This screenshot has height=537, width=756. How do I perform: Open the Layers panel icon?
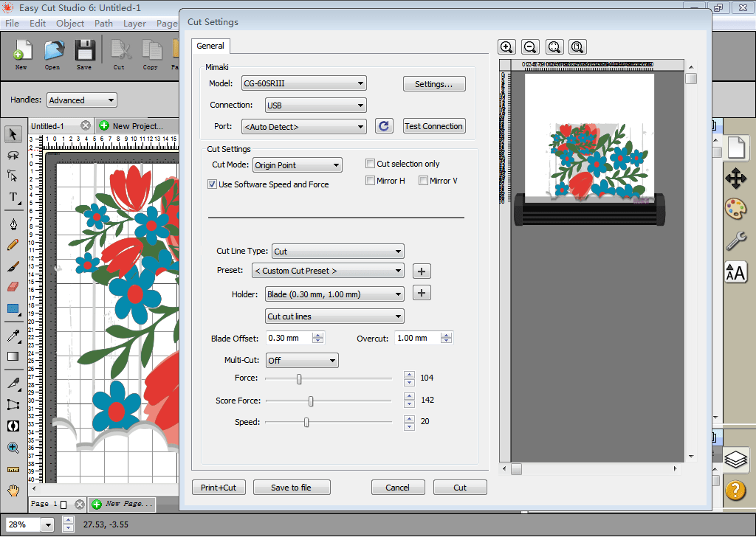pyautogui.click(x=735, y=460)
